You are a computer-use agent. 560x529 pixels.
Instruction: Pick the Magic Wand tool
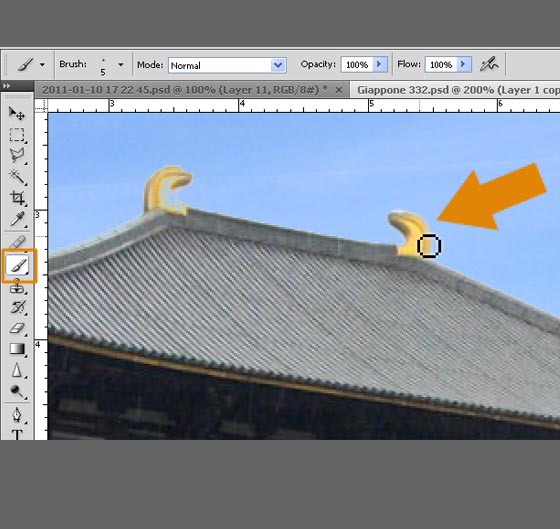click(x=17, y=177)
